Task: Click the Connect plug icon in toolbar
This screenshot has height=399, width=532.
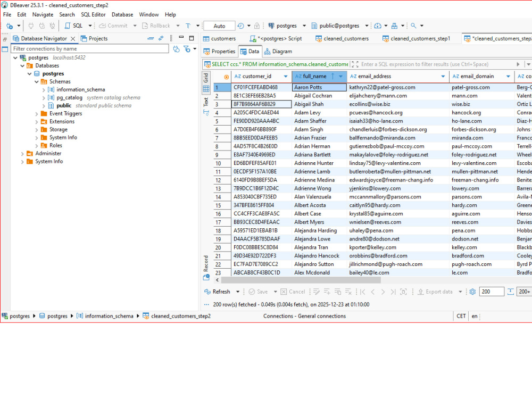Action: tap(31, 26)
